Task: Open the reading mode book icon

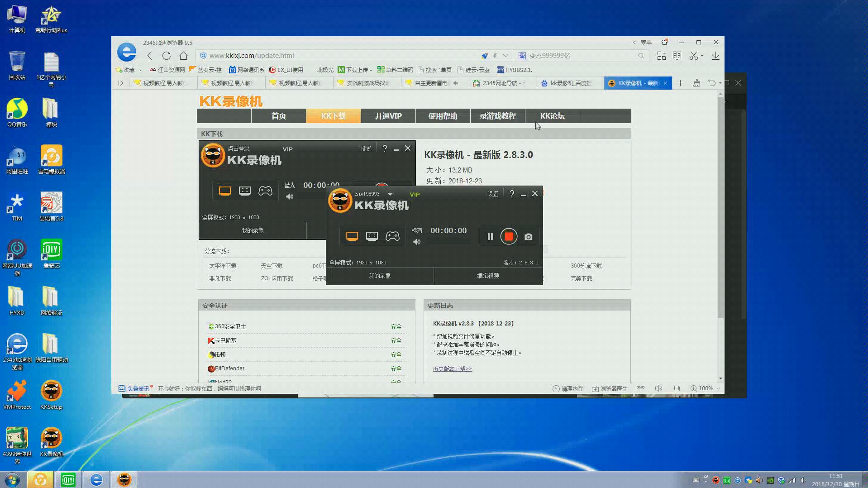Action: click(677, 56)
